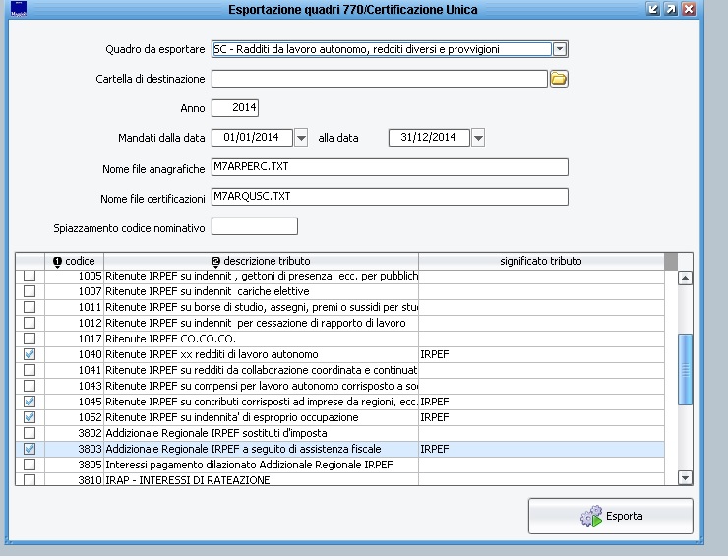Click the icon in descrizione tributo header
The height and width of the screenshot is (560, 728).
pos(215,261)
